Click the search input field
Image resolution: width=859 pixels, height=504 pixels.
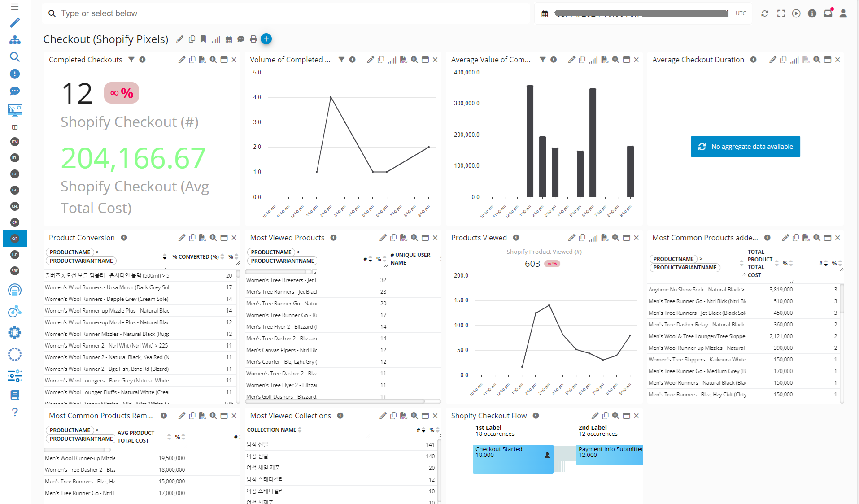pyautogui.click(x=287, y=13)
